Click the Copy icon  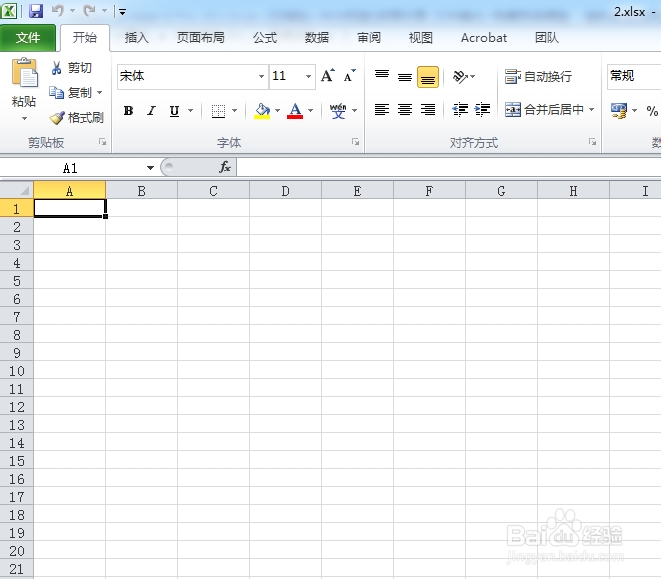click(x=56, y=92)
